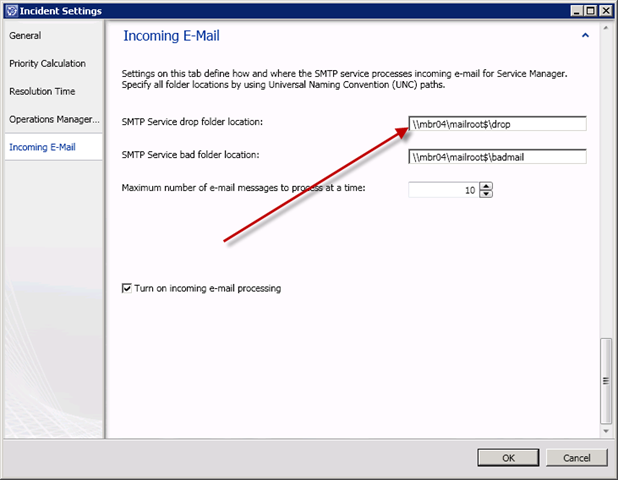Decrease the maximum e-mail messages value
This screenshot has width=618, height=480.
click(x=486, y=193)
